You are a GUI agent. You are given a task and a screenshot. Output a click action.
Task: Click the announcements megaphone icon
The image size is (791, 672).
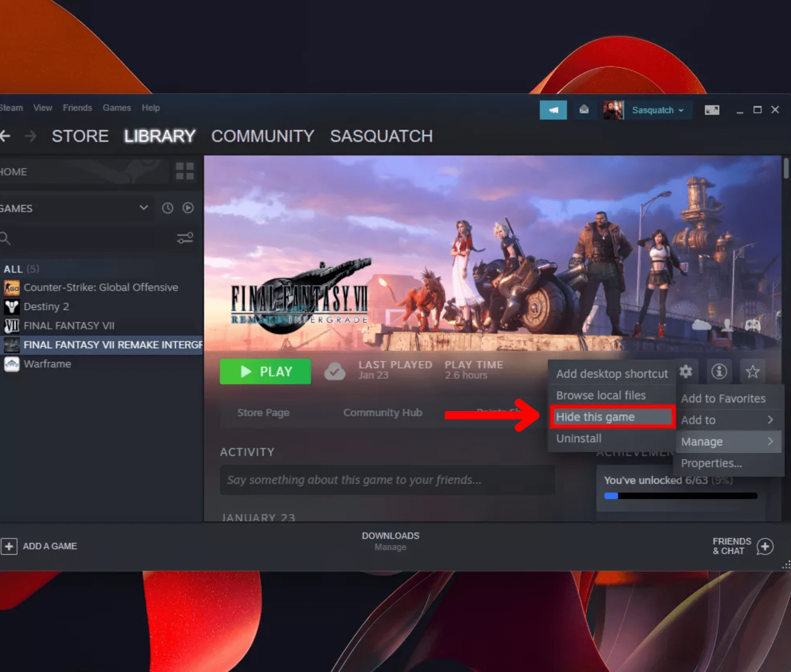(553, 110)
